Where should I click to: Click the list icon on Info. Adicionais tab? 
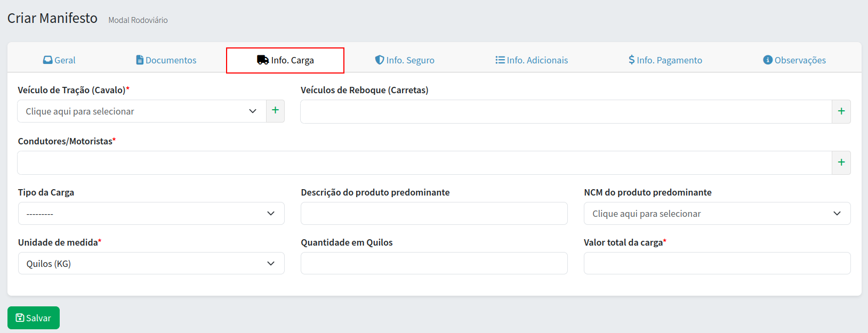[x=500, y=60]
